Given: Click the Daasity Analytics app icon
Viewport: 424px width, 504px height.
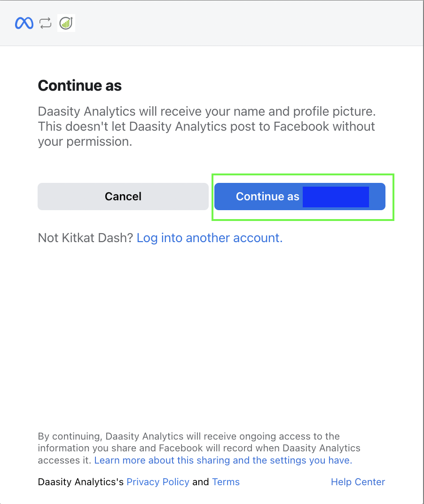Looking at the screenshot, I should (66, 23).
